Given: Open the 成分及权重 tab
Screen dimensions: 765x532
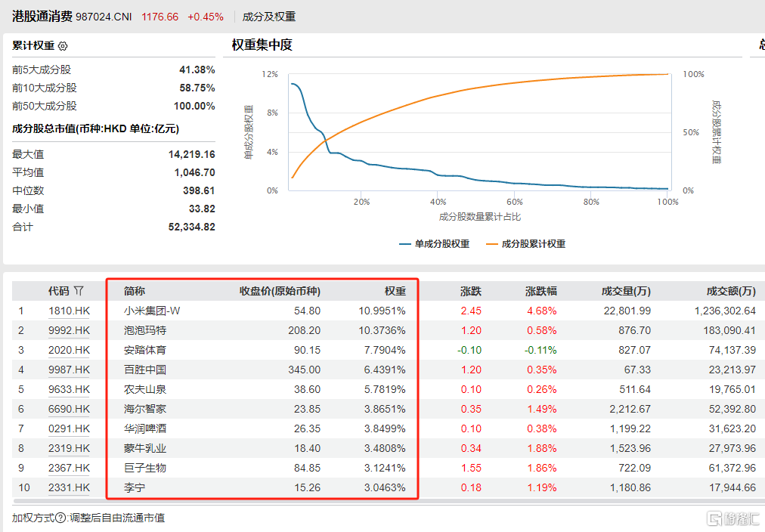Looking at the screenshot, I should [x=269, y=17].
